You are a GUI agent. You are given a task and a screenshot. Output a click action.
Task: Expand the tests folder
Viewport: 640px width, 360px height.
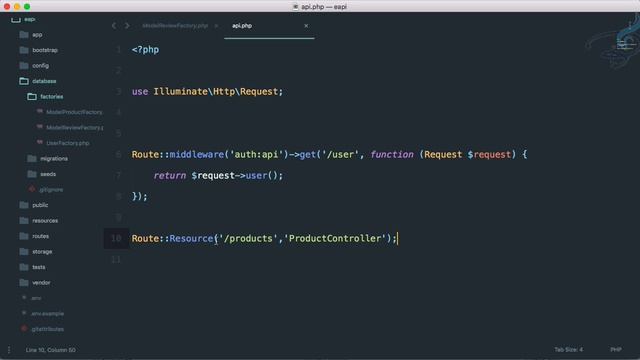(x=24, y=267)
